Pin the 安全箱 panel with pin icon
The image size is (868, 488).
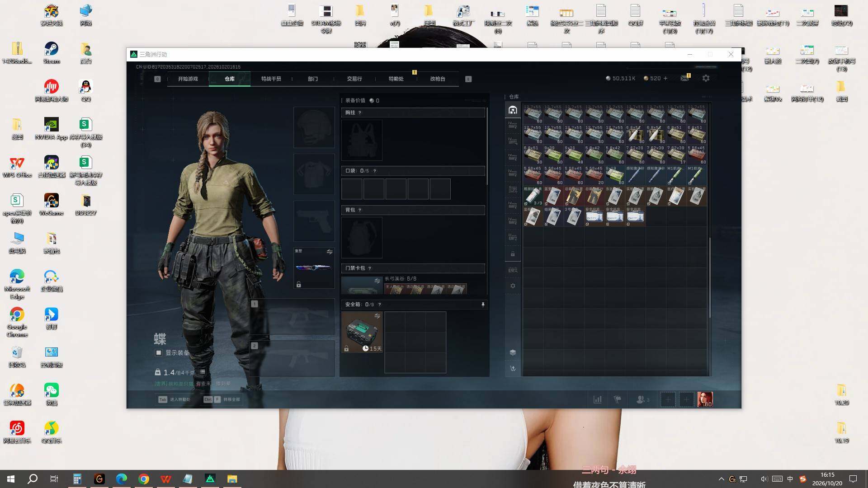coord(483,305)
